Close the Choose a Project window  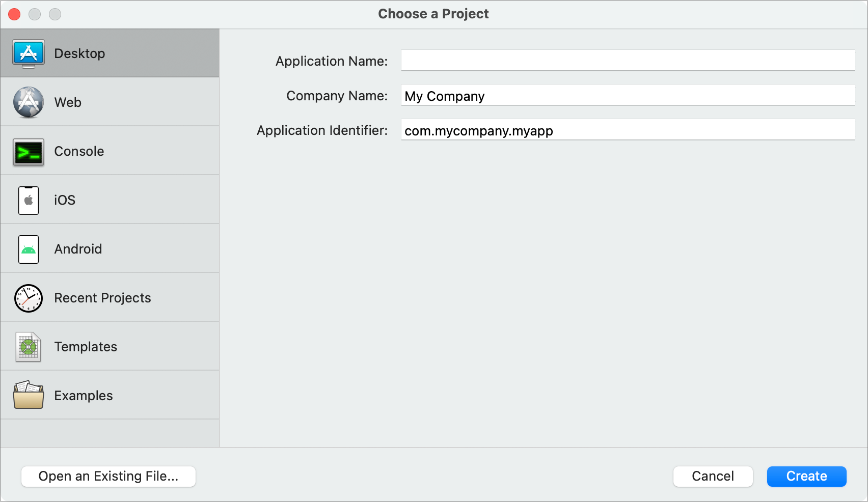point(14,14)
